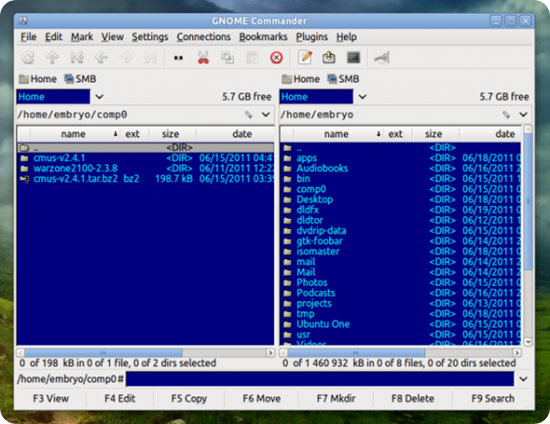
Task: Click the command line input field
Action: (320, 379)
